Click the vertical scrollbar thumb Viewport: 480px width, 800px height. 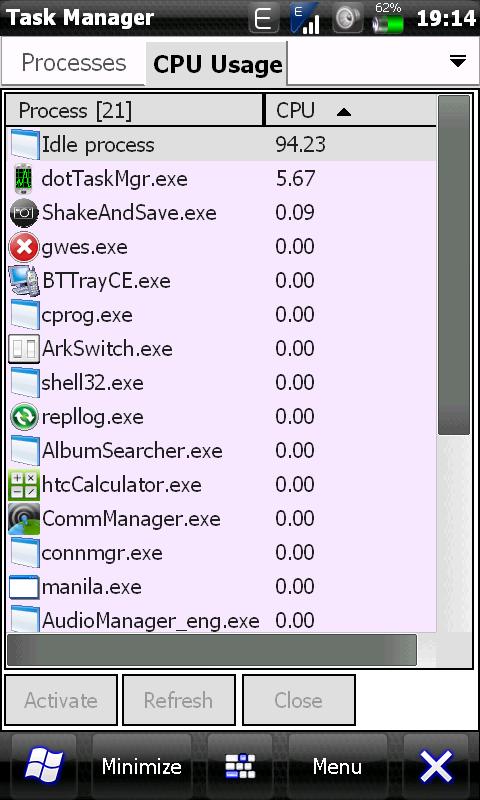pos(453,265)
